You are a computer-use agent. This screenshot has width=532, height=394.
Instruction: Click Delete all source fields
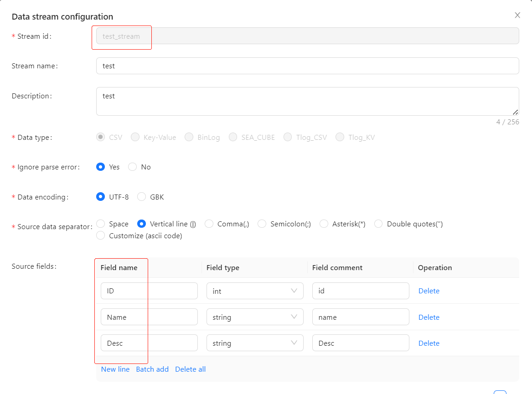(x=190, y=369)
